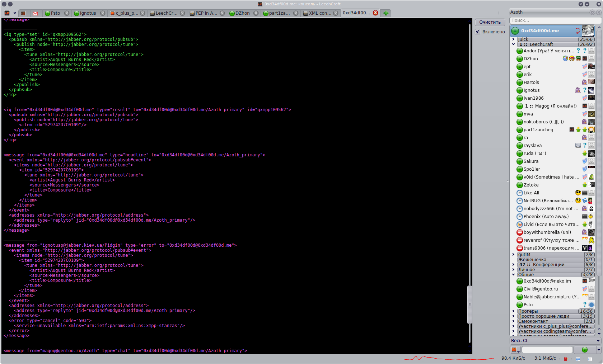
Task: Expand the Конференции group
Action: pyautogui.click(x=513, y=265)
